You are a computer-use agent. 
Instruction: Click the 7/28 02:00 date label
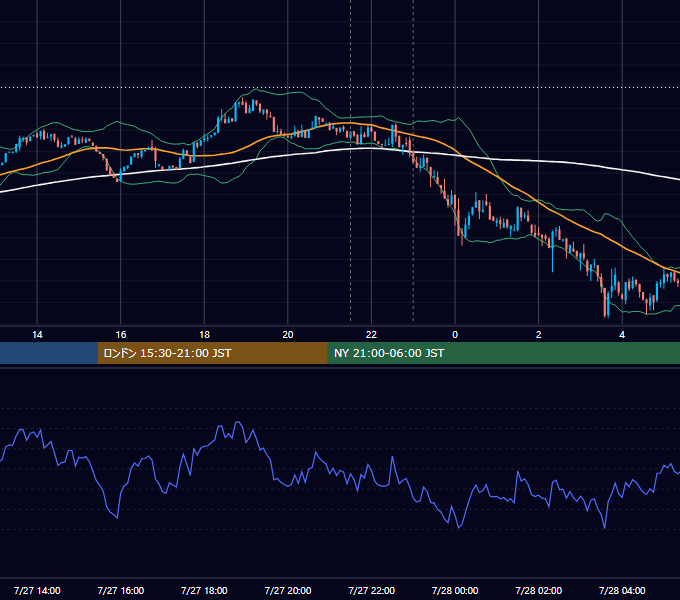[x=539, y=590]
